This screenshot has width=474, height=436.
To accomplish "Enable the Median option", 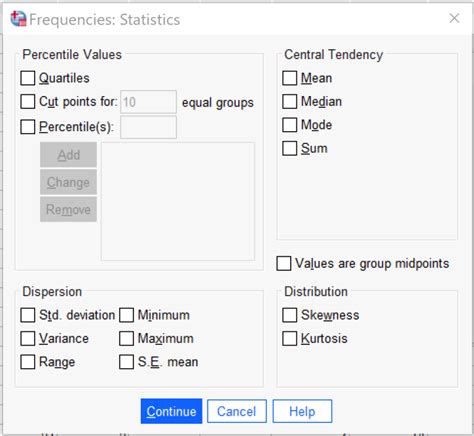I will (x=289, y=102).
